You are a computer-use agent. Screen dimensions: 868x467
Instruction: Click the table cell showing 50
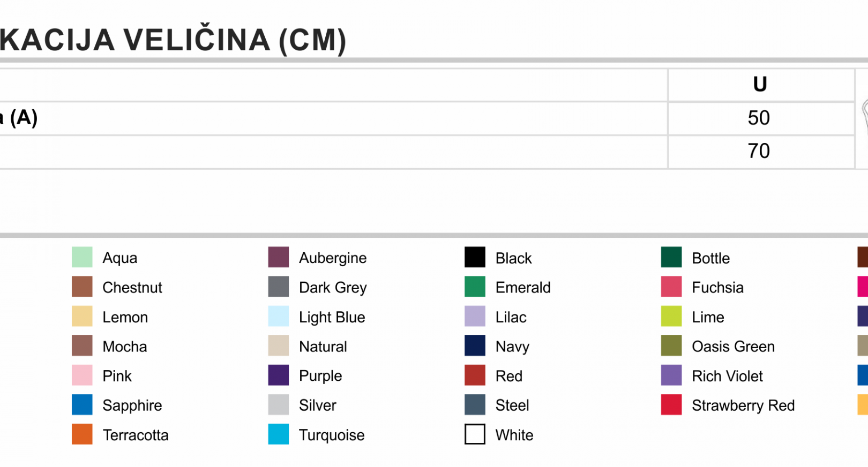coord(761,118)
